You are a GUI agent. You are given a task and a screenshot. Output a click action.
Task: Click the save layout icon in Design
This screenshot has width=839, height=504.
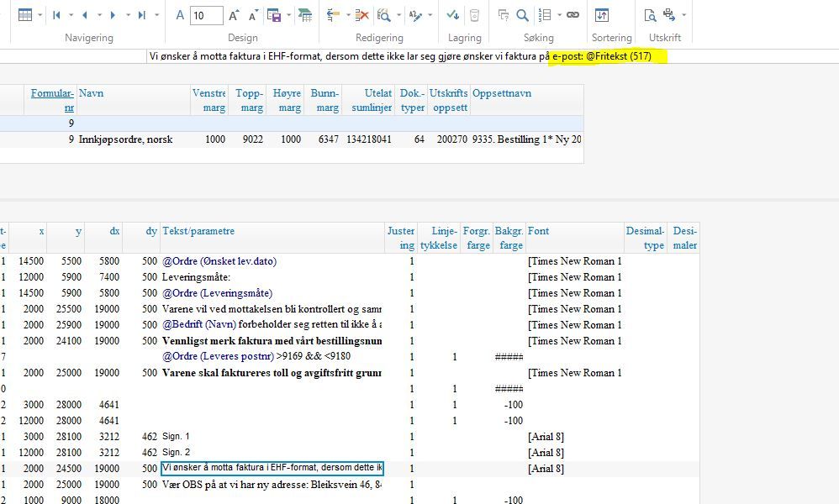pos(274,15)
